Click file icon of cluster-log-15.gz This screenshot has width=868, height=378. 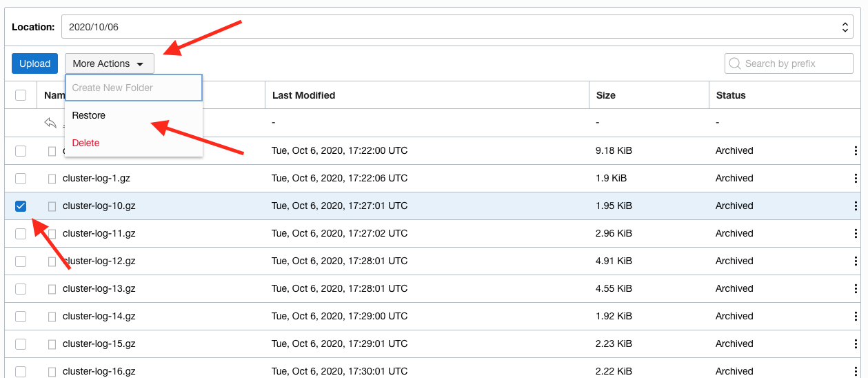point(52,344)
